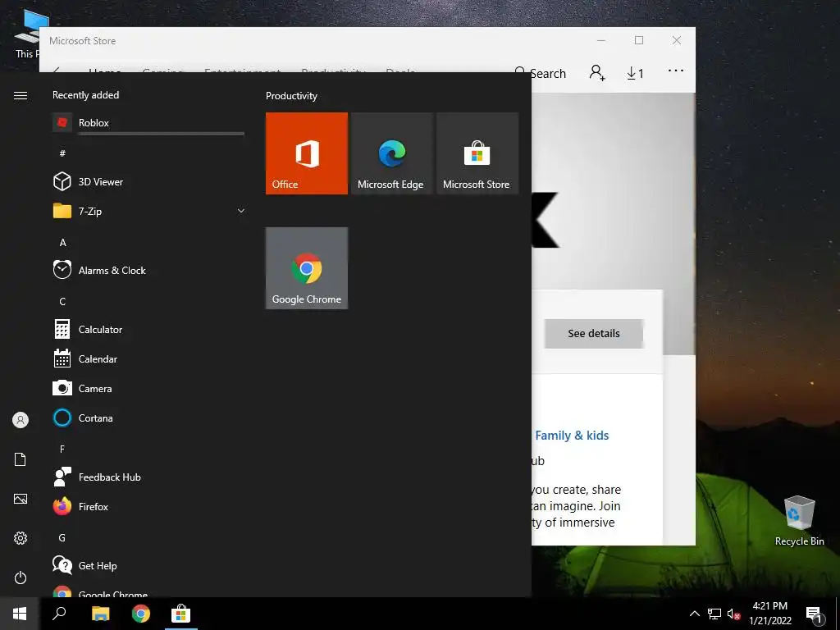Switch to Chrome on the taskbar

click(141, 614)
